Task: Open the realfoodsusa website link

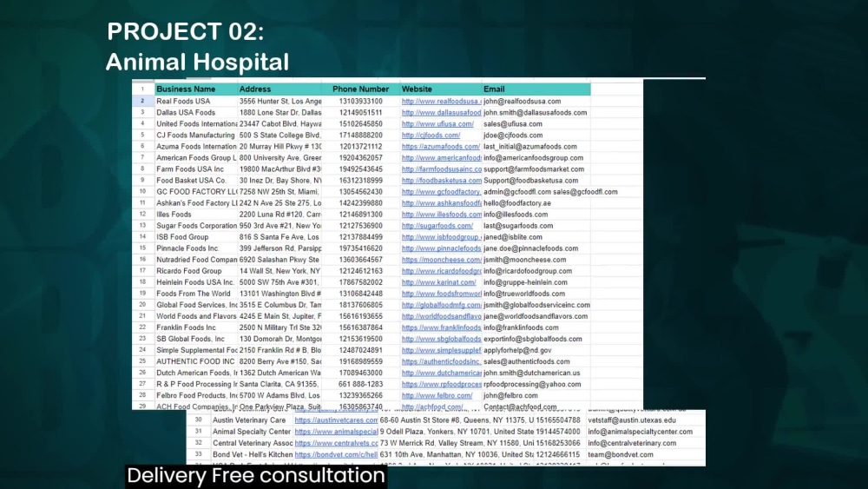Action: click(x=441, y=102)
